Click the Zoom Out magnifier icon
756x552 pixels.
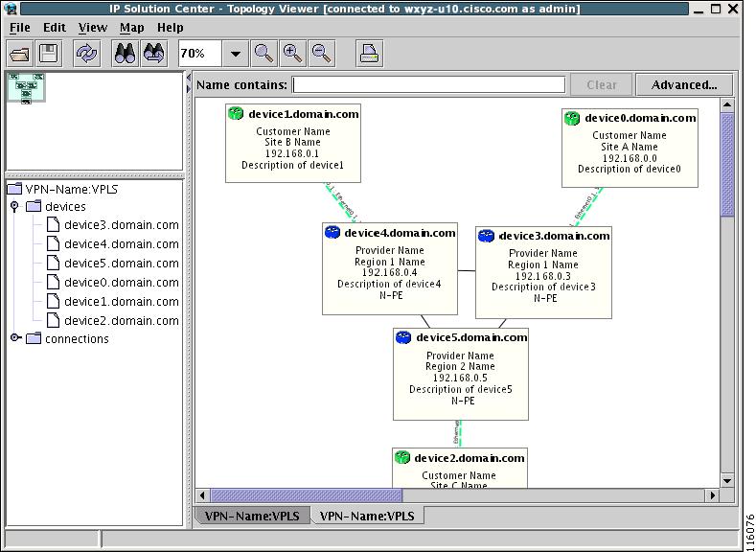tap(322, 53)
